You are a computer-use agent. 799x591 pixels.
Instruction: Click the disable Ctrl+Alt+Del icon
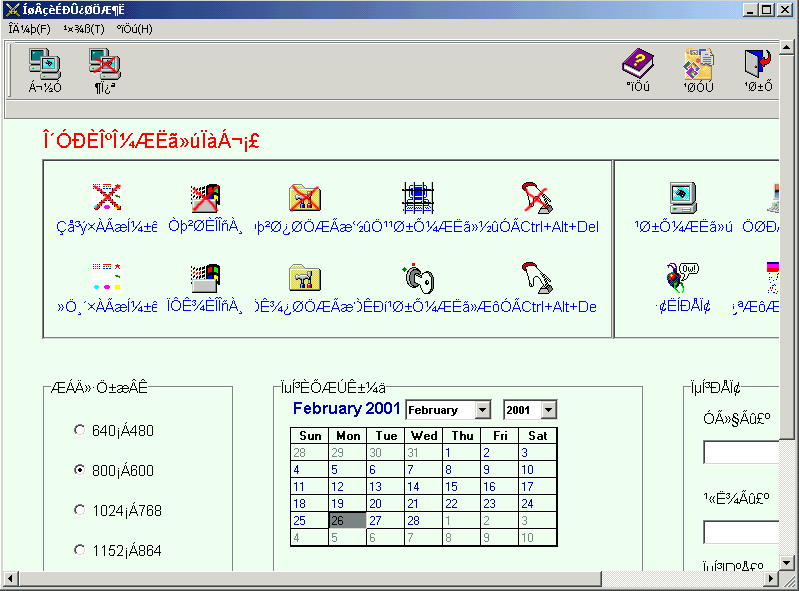click(537, 198)
